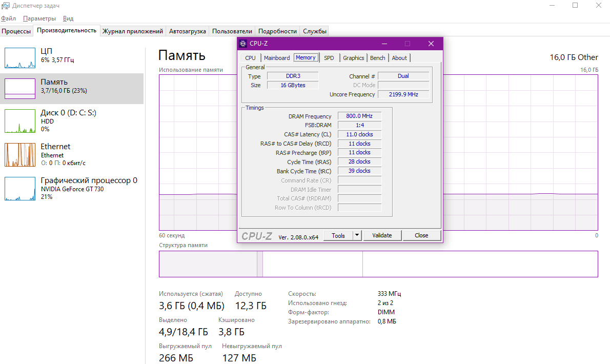Image resolution: width=610 pixels, height=364 pixels.
Task: Select the ЦП performance graph thumbnail
Action: pyautogui.click(x=20, y=58)
